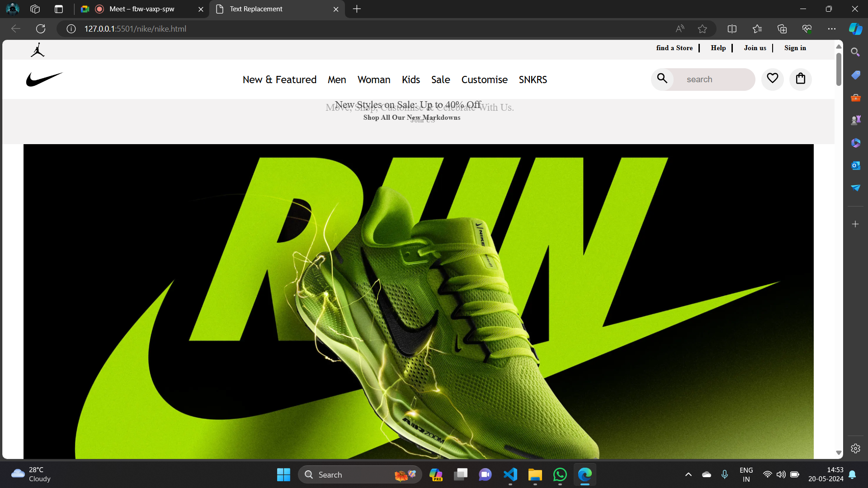Activate Read aloud icon in address bar
This screenshot has height=488, width=868.
tap(680, 29)
